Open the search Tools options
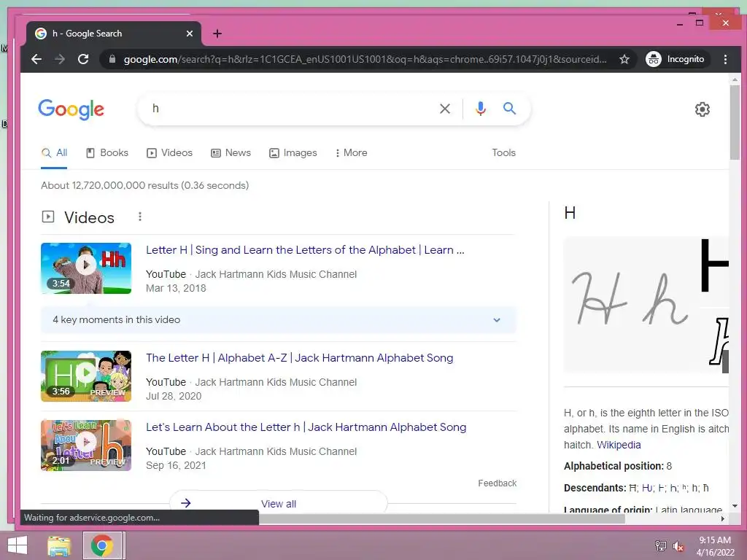The width and height of the screenshot is (747, 560). (x=503, y=153)
